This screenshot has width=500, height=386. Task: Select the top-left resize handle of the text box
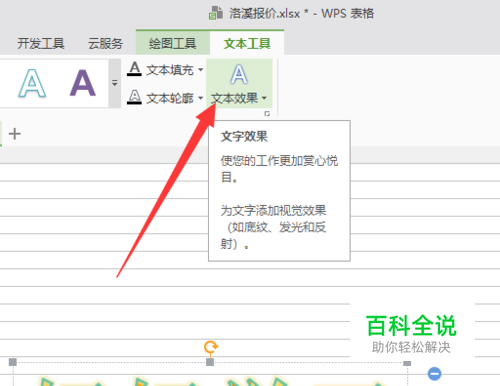13,362
